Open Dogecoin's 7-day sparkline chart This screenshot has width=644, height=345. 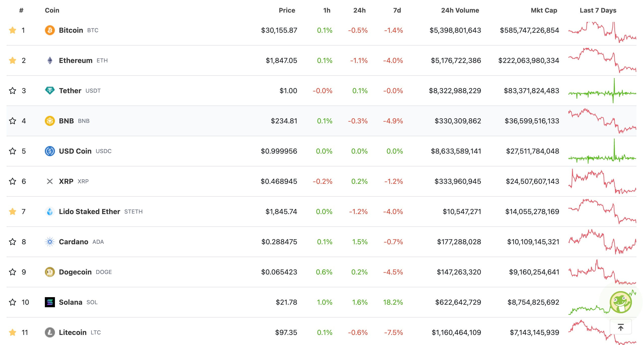coord(602,272)
